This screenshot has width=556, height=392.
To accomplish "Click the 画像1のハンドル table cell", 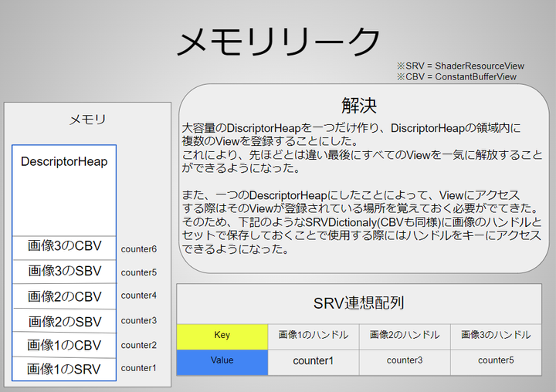I will coord(314,336).
